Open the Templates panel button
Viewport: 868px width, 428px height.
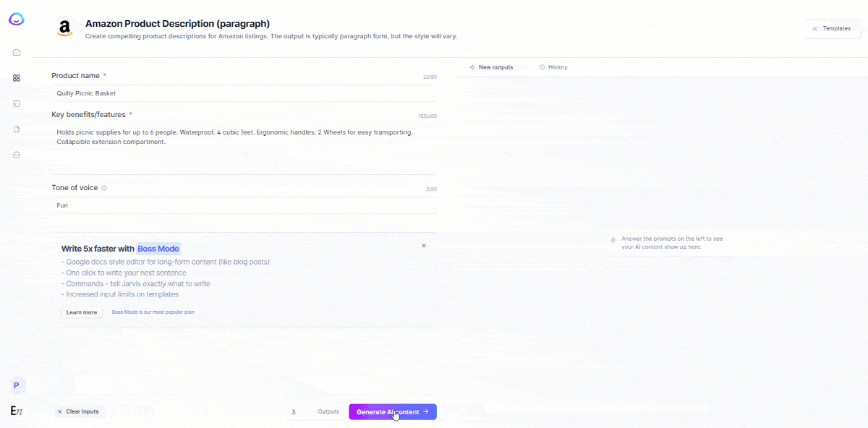pos(831,29)
